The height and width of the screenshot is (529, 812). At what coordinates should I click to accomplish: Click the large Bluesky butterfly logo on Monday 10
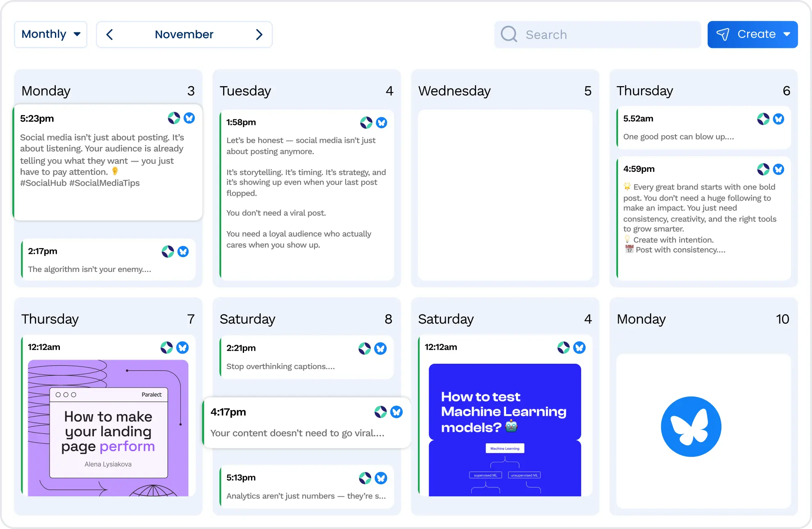tap(691, 426)
